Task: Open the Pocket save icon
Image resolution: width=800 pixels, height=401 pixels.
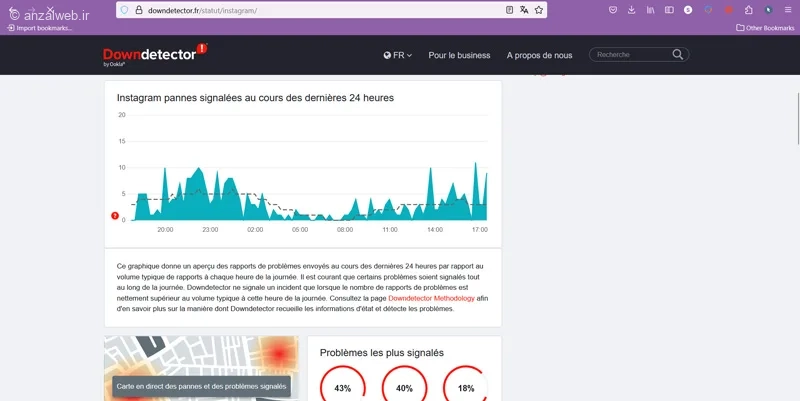Action: click(x=612, y=10)
